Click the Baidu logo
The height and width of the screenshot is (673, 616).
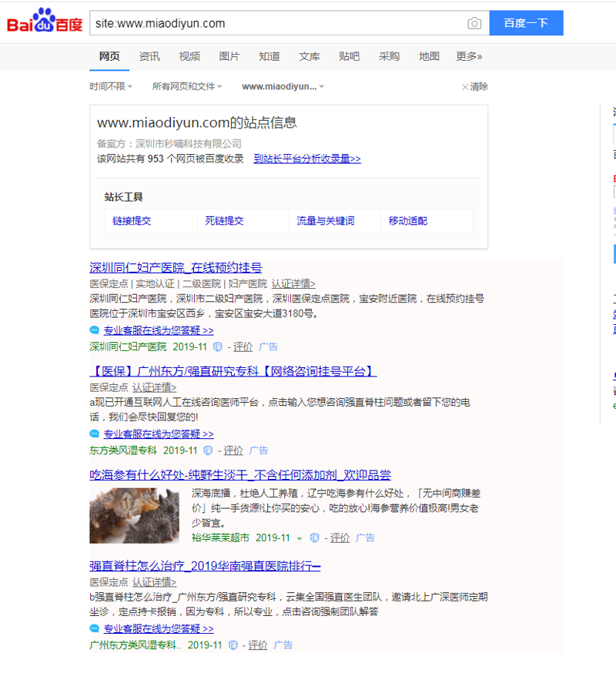click(45, 21)
